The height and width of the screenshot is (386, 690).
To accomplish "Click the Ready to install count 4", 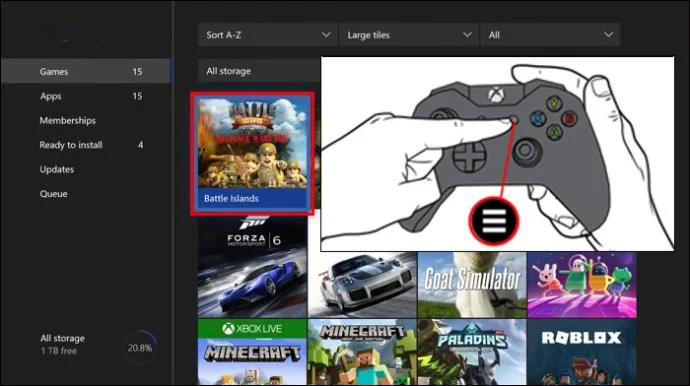I will coord(140,145).
